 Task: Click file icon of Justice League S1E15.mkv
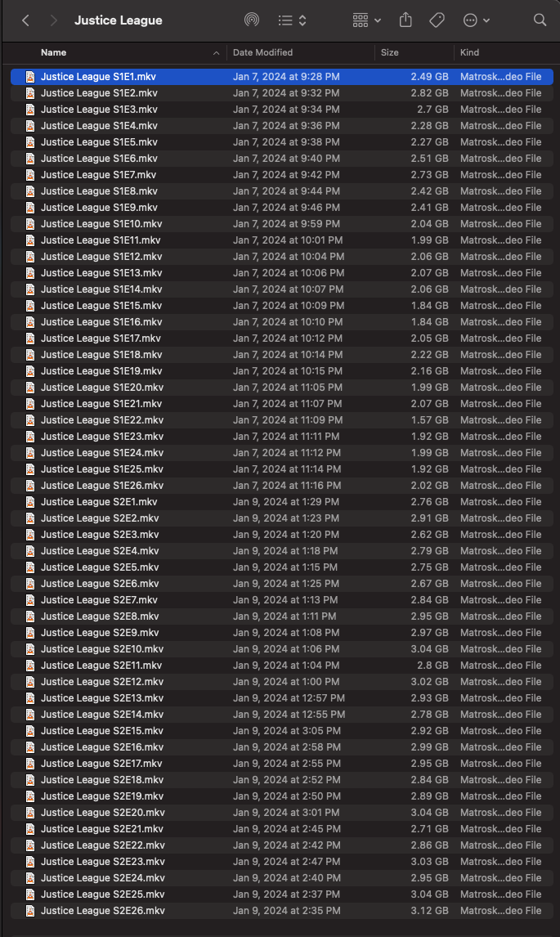click(x=30, y=305)
